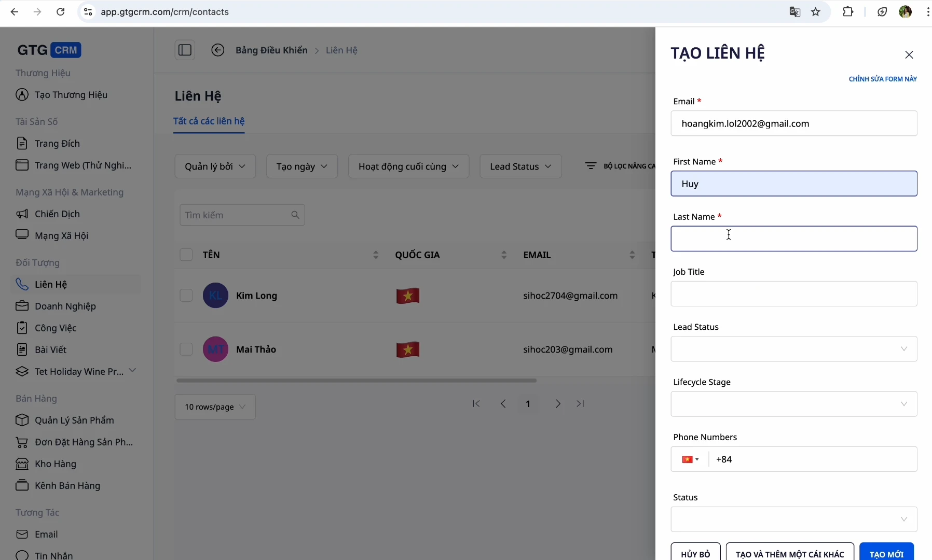Open the 10 rows/page selector
Viewport: 932px width, 560px height.
point(215,407)
